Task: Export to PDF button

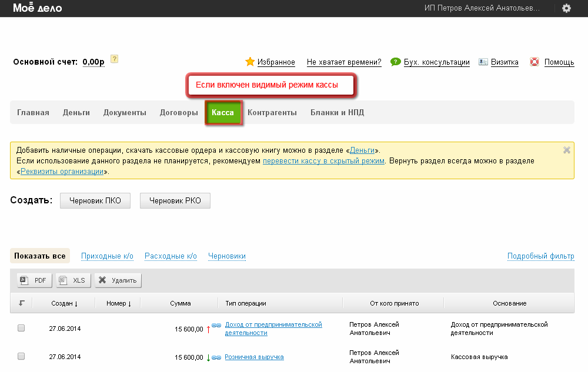Action: tap(34, 280)
